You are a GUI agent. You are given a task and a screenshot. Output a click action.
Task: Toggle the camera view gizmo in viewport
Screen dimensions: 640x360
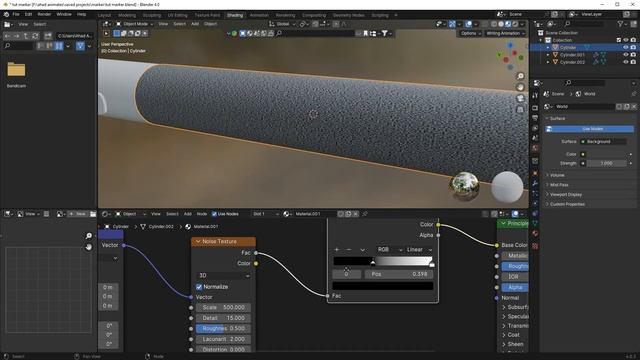[520, 98]
